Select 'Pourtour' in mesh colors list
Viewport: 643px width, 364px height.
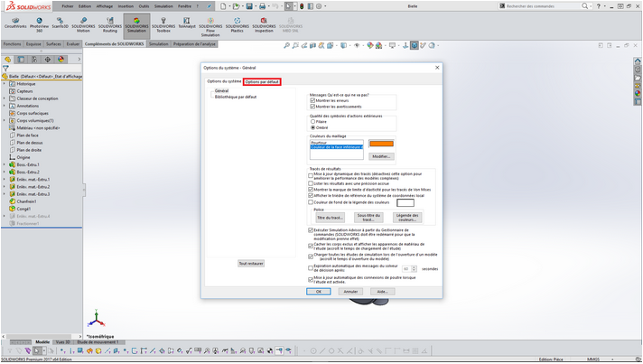336,143
